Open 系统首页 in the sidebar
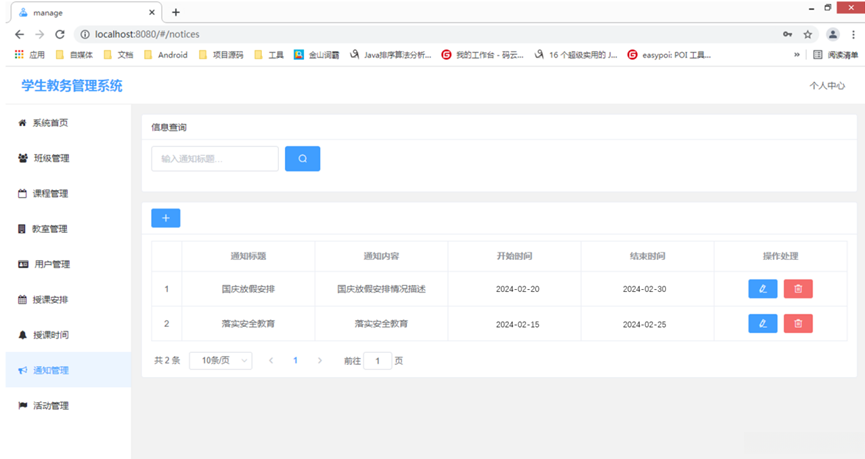This screenshot has height=459, width=865. pyautogui.click(x=68, y=122)
